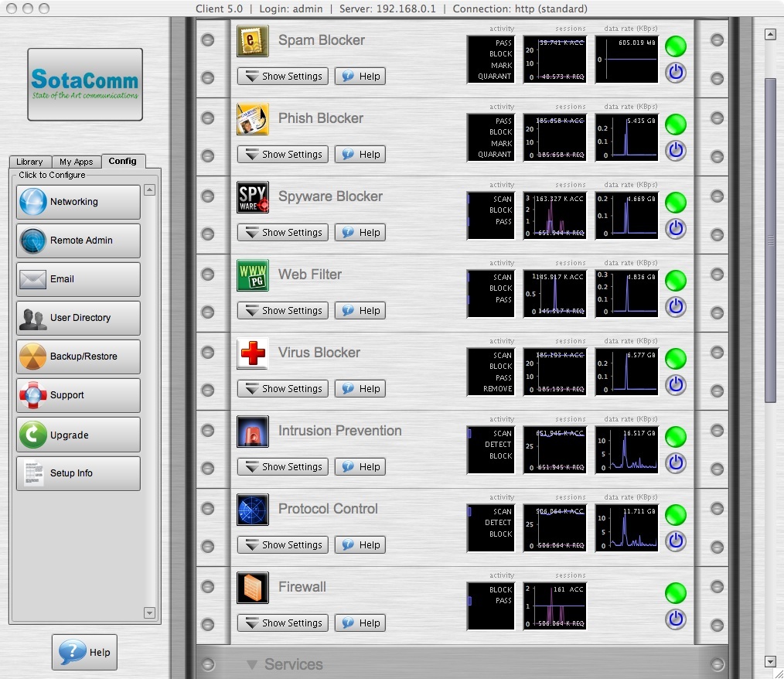
Task: Open Support configuration
Action: pos(79,395)
